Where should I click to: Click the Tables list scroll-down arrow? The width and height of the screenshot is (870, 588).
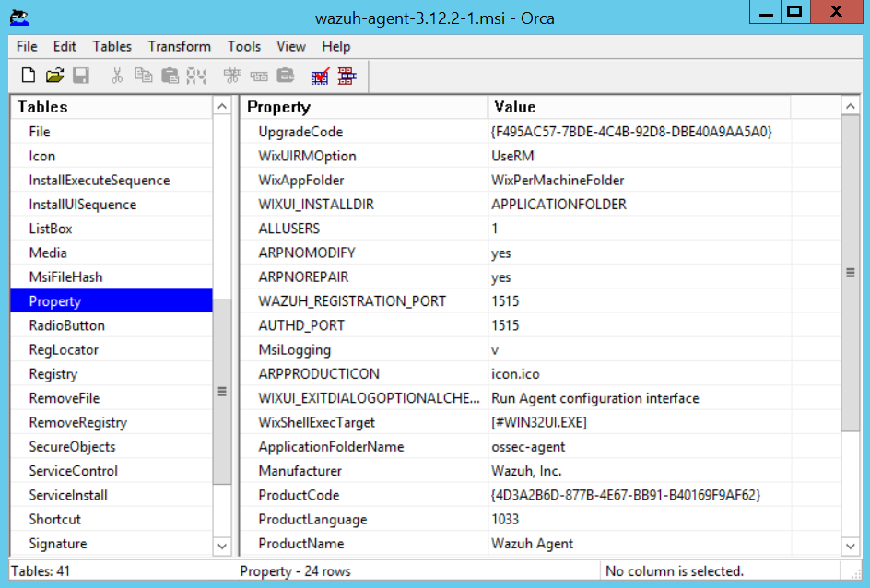[222, 546]
